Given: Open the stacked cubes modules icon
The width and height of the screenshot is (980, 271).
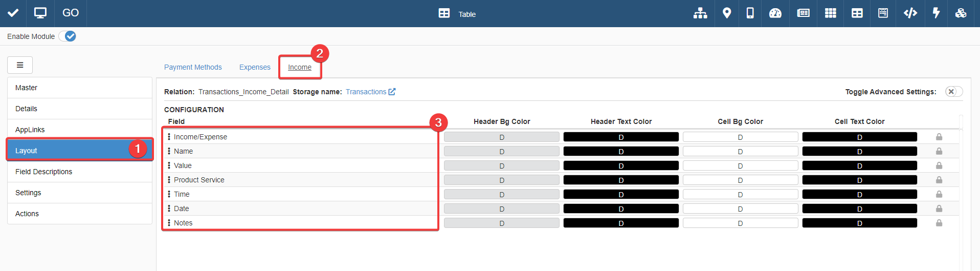Looking at the screenshot, I should tap(961, 13).
